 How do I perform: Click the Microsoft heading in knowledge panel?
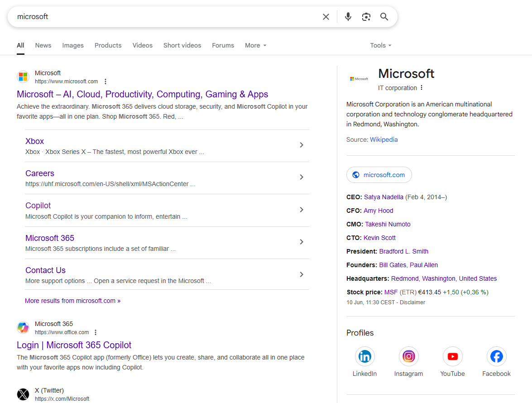tap(406, 74)
